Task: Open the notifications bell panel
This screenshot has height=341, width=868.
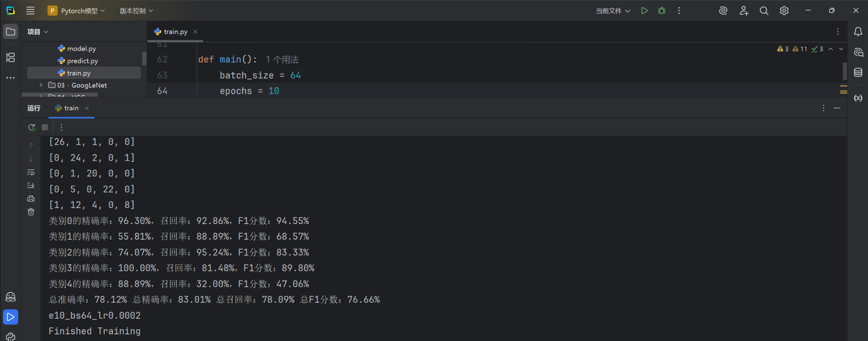Action: (858, 32)
